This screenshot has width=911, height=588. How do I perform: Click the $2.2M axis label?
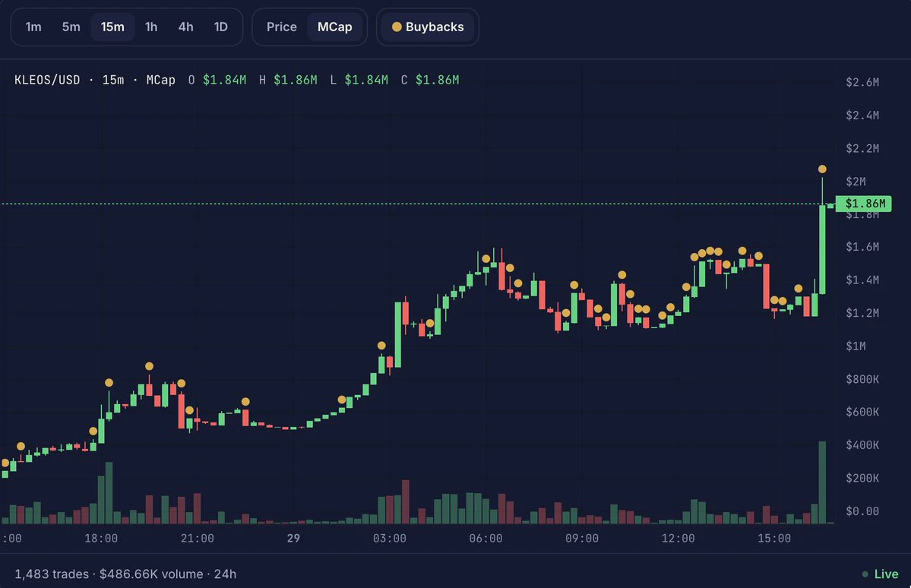coord(862,148)
